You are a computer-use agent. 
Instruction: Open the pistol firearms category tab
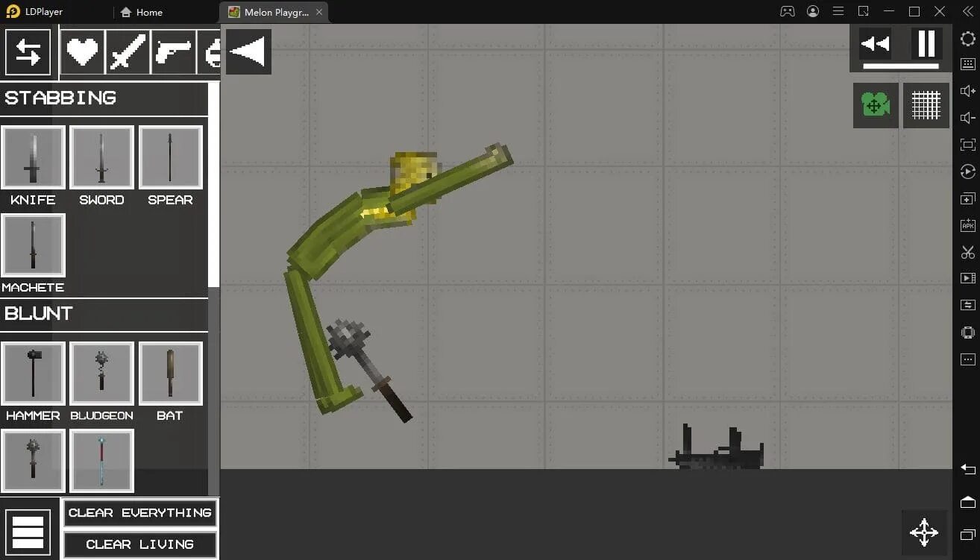pyautogui.click(x=173, y=52)
